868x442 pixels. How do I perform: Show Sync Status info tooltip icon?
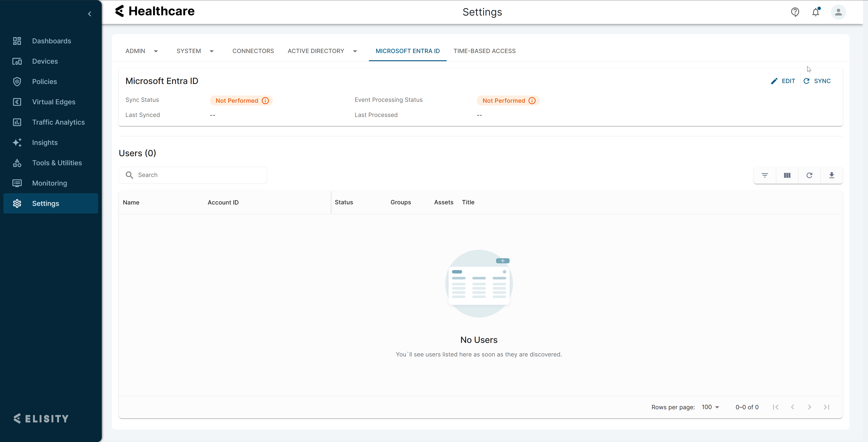pos(265,101)
